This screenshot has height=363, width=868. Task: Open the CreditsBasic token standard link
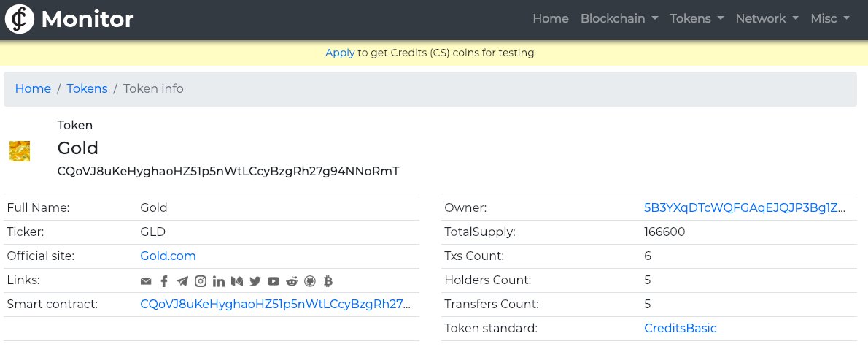tap(681, 328)
